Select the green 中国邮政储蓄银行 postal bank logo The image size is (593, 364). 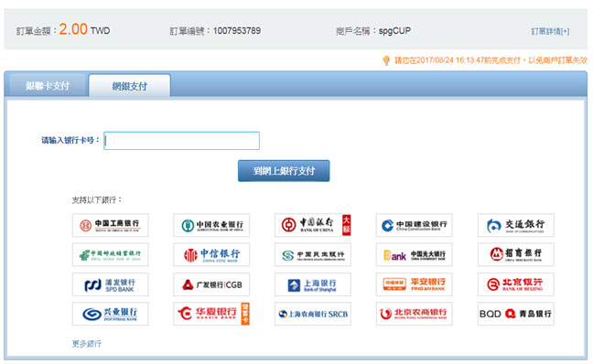point(111,255)
